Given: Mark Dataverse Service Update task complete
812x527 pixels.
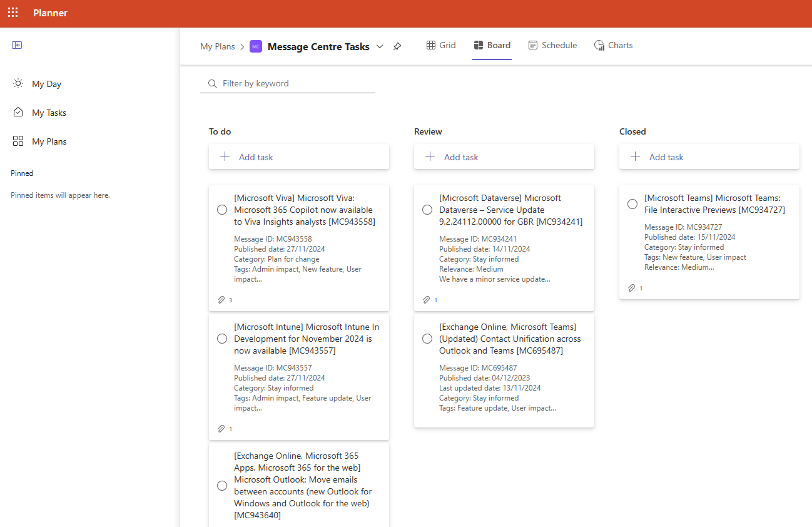Looking at the screenshot, I should coord(427,210).
